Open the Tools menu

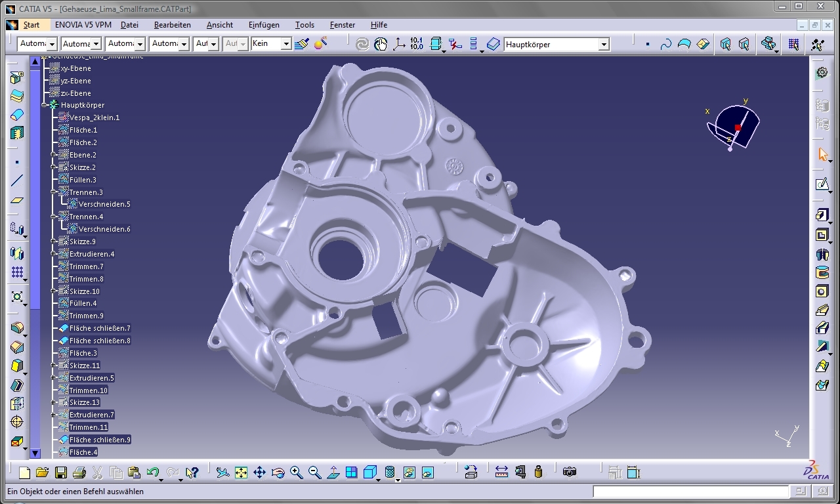click(304, 25)
